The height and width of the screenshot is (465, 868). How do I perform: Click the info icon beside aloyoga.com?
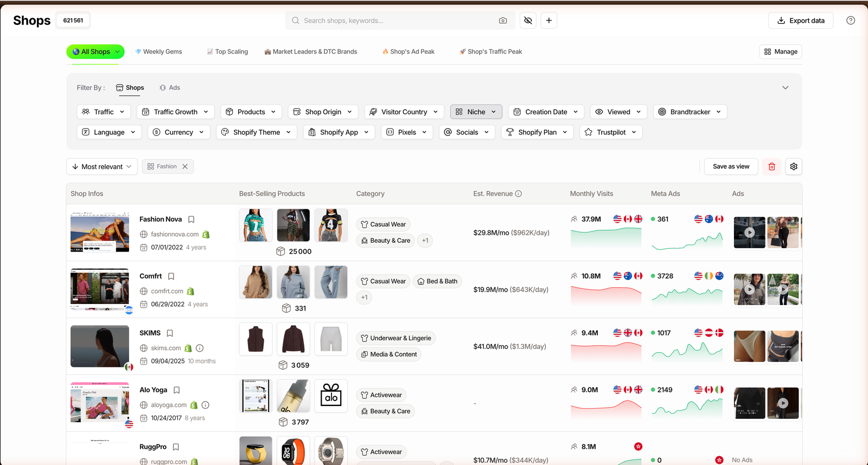click(206, 405)
